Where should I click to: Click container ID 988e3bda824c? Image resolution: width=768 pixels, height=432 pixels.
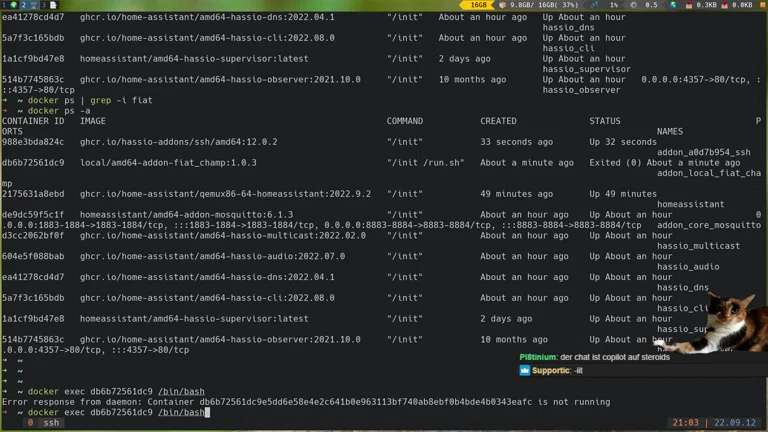tap(33, 142)
